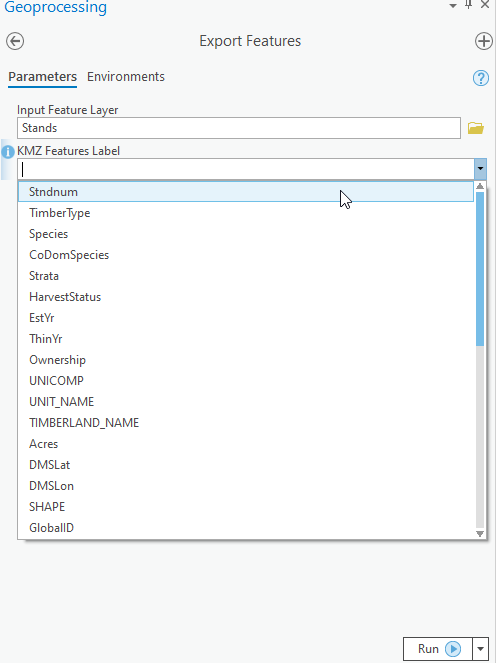Select the Parameters tab
The height and width of the screenshot is (663, 496).
coord(42,77)
